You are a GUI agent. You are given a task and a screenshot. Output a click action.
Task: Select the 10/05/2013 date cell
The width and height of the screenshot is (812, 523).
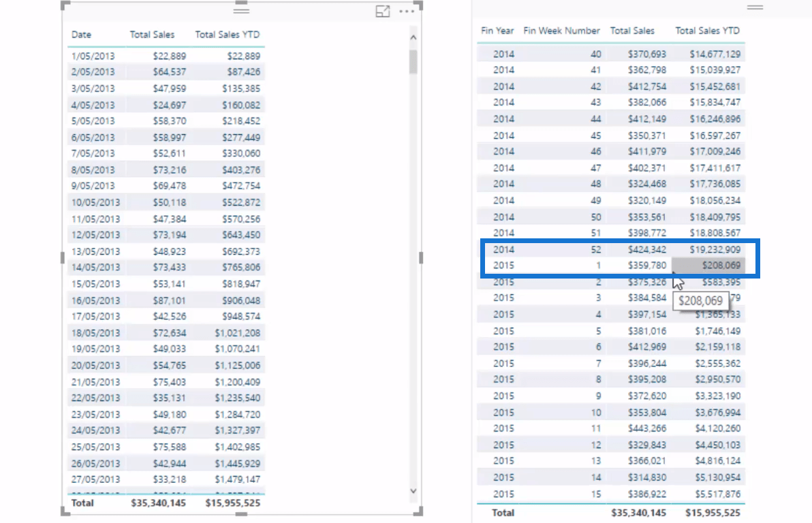tap(95, 202)
